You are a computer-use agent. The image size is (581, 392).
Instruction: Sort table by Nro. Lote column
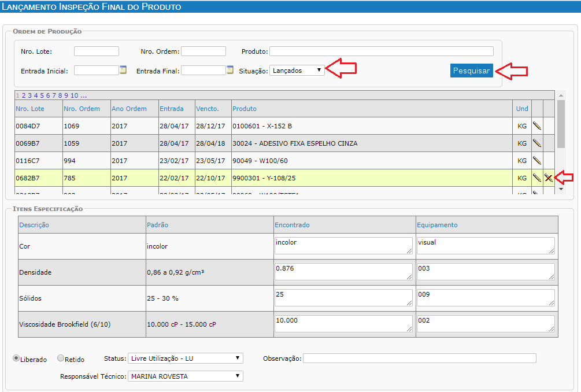[30, 109]
